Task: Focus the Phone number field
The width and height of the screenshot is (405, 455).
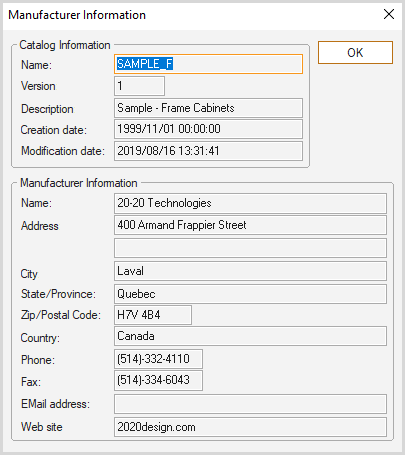Action: point(158,359)
